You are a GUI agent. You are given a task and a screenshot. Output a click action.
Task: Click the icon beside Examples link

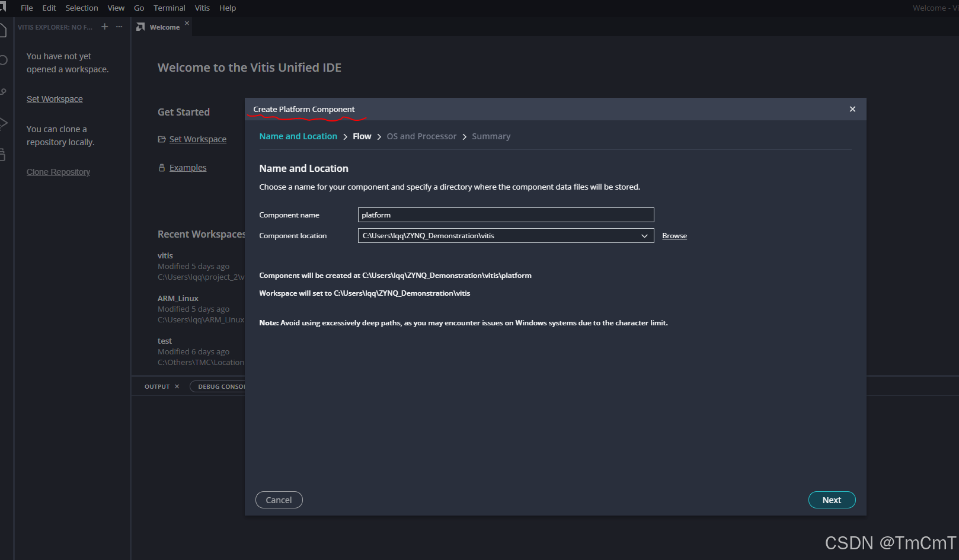[x=162, y=168]
